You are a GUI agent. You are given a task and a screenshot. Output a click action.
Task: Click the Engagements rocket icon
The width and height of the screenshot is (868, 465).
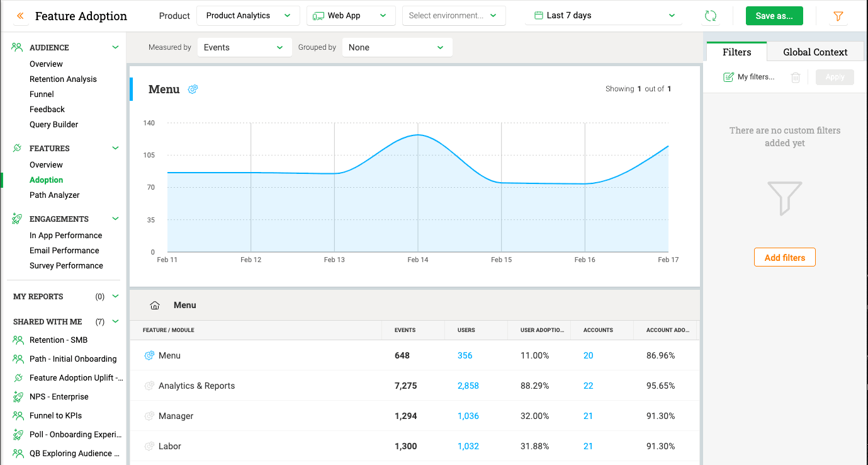(17, 219)
